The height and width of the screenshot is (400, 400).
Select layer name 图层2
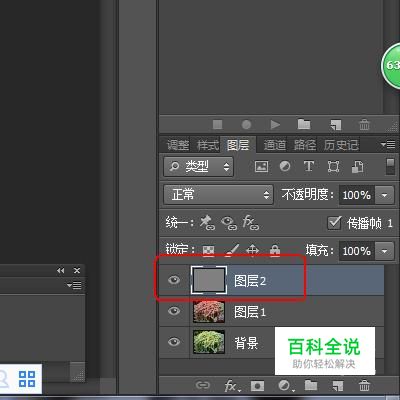pyautogui.click(x=250, y=281)
